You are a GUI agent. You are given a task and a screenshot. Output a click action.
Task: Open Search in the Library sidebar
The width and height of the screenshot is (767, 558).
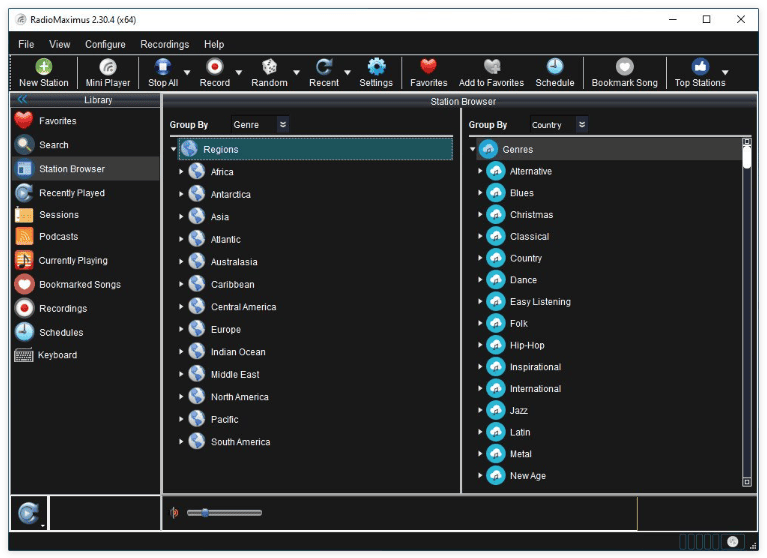click(x=86, y=145)
